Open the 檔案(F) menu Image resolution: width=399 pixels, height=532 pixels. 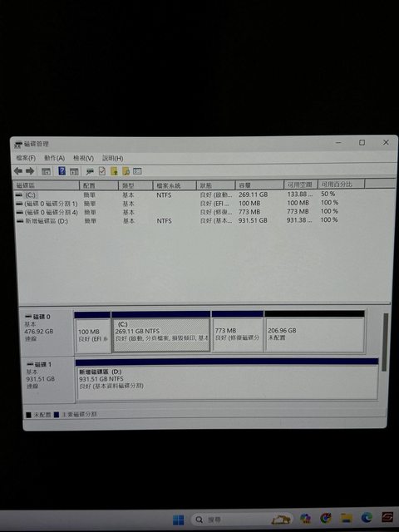(x=26, y=158)
